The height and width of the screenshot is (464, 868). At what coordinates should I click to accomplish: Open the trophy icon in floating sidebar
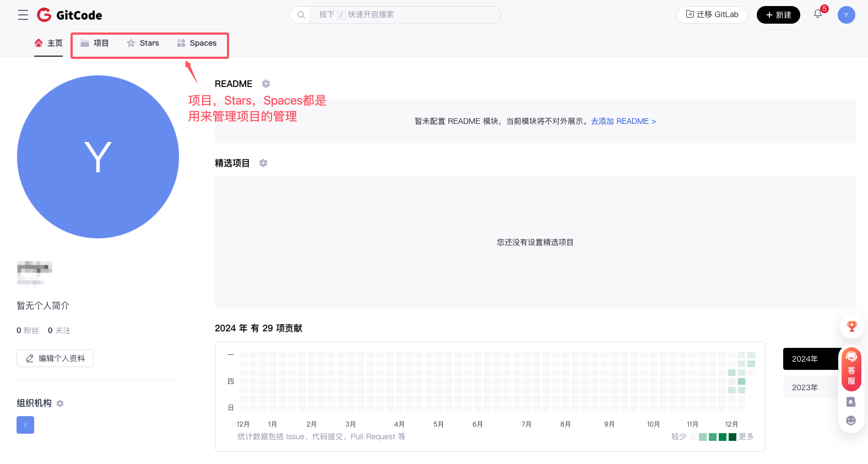point(851,326)
